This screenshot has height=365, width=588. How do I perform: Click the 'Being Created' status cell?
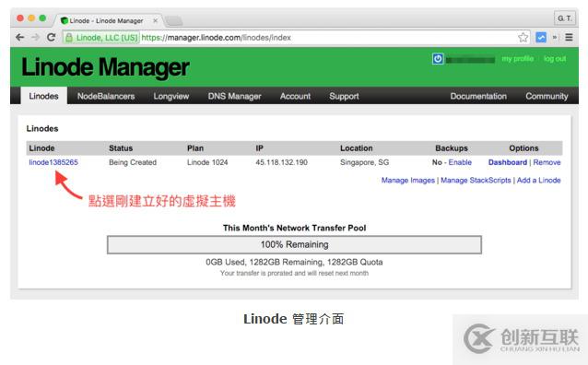coord(133,162)
